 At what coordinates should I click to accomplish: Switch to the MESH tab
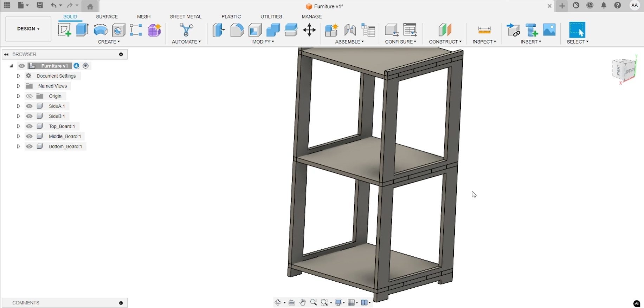tap(144, 17)
